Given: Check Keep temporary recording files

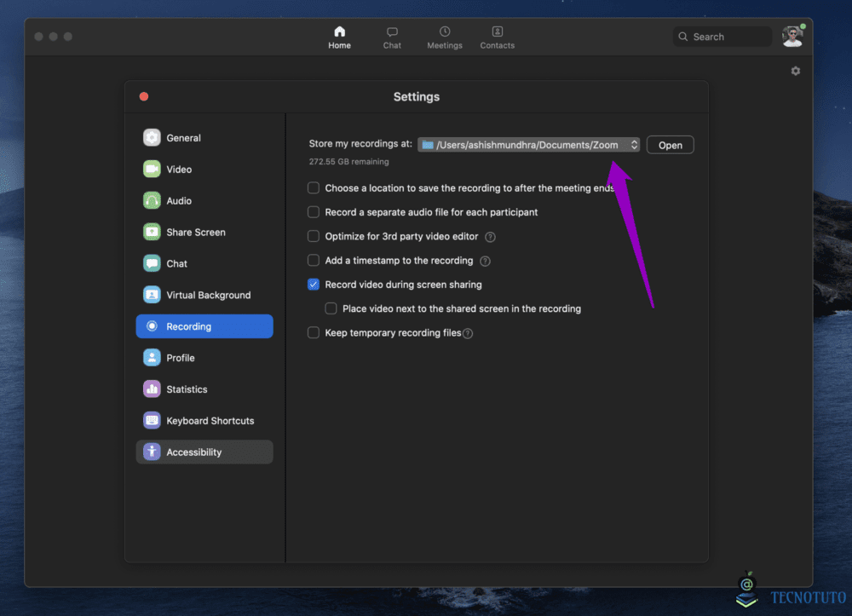Looking at the screenshot, I should pos(314,332).
